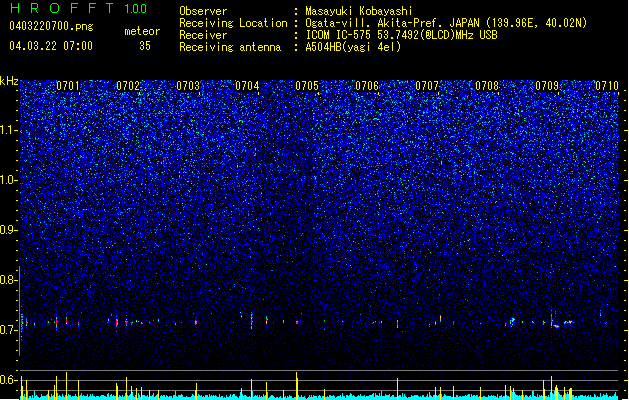629x400 pixels.
Task: Click the 'Receiver' field label
Action: [x=203, y=35]
